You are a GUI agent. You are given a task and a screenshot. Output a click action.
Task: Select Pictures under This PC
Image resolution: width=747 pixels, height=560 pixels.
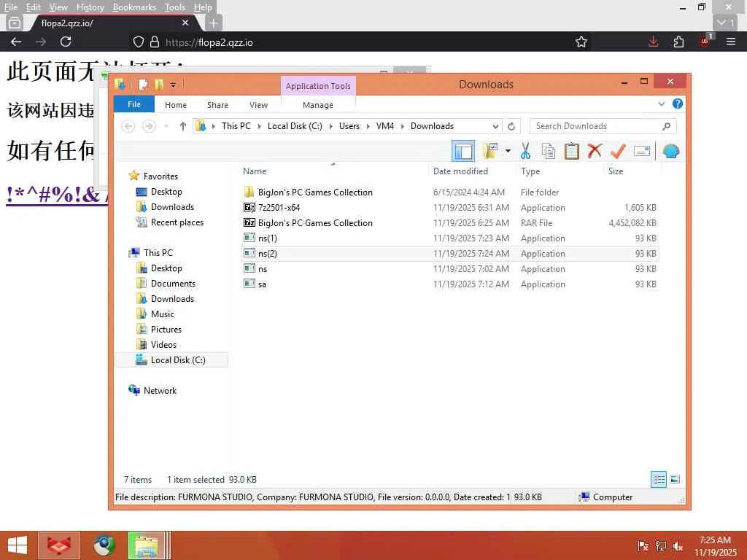166,329
